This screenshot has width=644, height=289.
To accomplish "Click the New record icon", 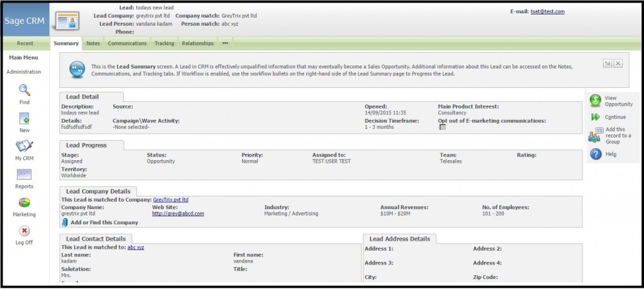I will (x=25, y=118).
